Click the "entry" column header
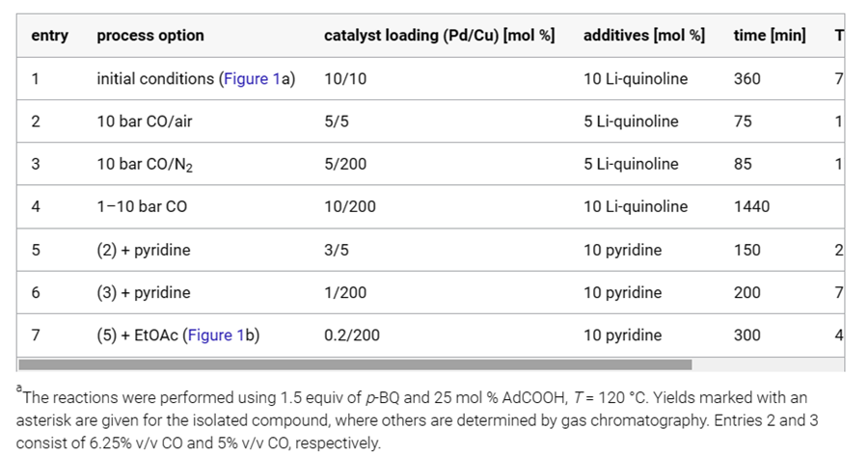868x456 pixels. [x=49, y=36]
